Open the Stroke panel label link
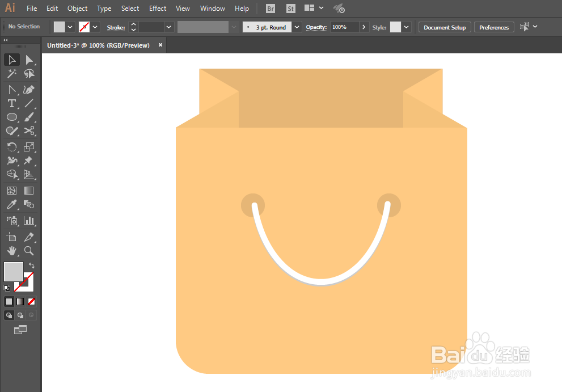The width and height of the screenshot is (562, 392). click(116, 28)
